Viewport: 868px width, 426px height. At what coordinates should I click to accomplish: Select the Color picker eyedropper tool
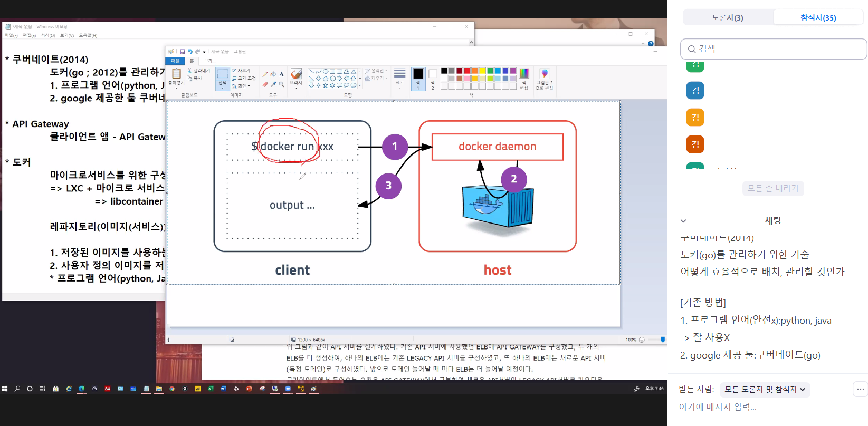pos(273,84)
